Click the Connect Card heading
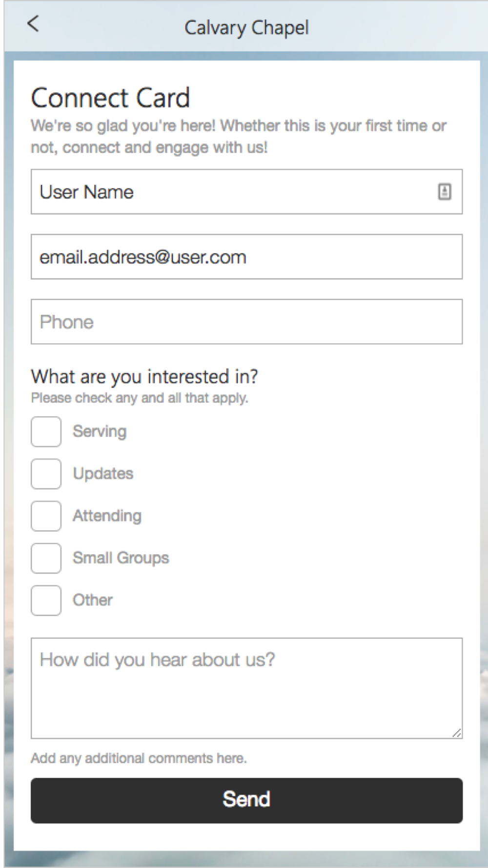488x868 pixels. click(110, 98)
